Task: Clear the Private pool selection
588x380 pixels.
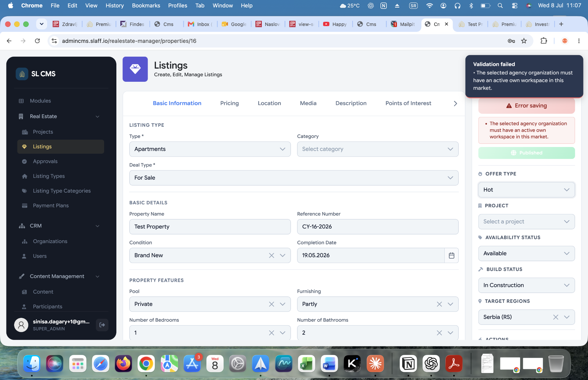Action: click(271, 304)
